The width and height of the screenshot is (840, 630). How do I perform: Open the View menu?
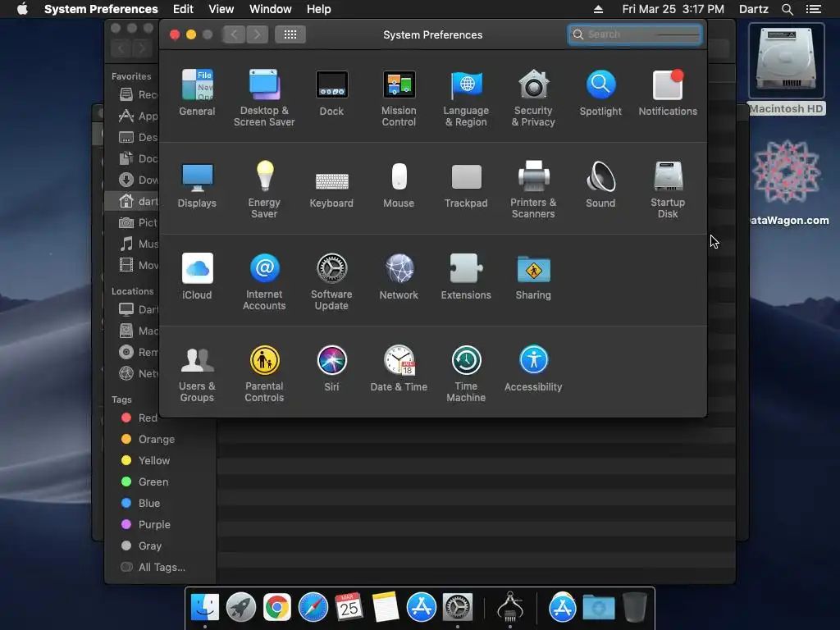click(221, 9)
